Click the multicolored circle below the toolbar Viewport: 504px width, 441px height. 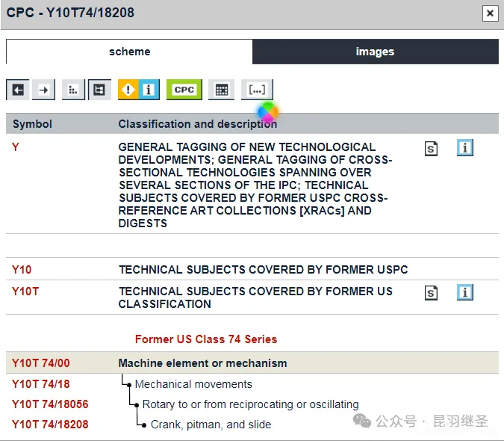[x=268, y=112]
